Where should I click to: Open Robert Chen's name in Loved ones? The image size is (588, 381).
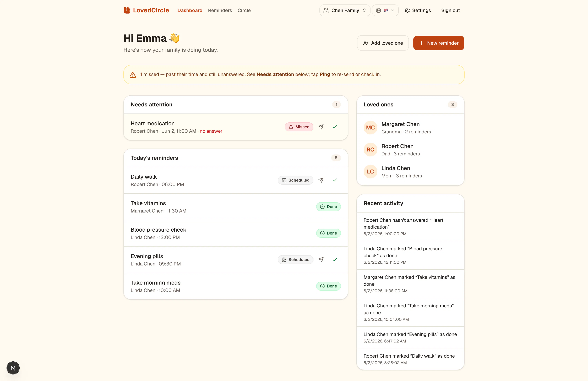[397, 146]
